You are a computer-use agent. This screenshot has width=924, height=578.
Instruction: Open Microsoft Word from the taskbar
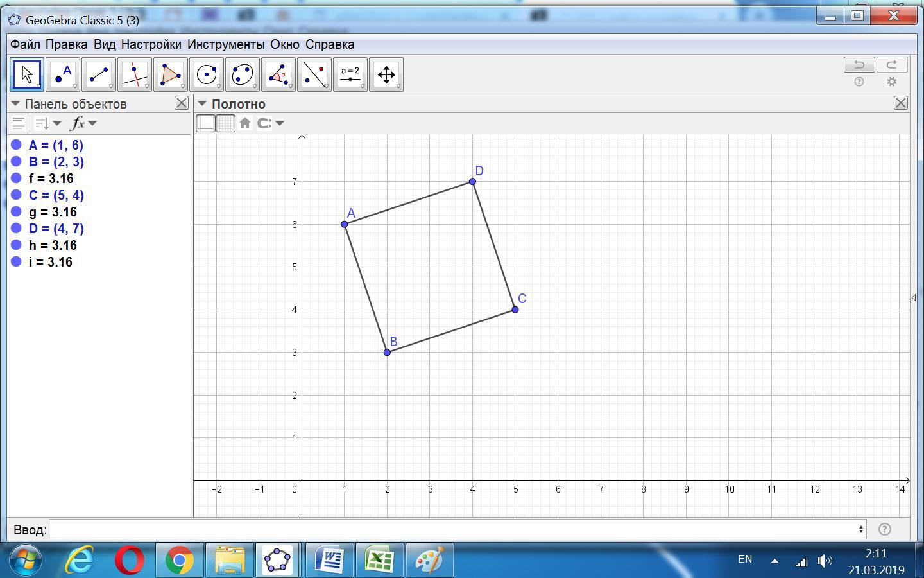pyautogui.click(x=330, y=560)
